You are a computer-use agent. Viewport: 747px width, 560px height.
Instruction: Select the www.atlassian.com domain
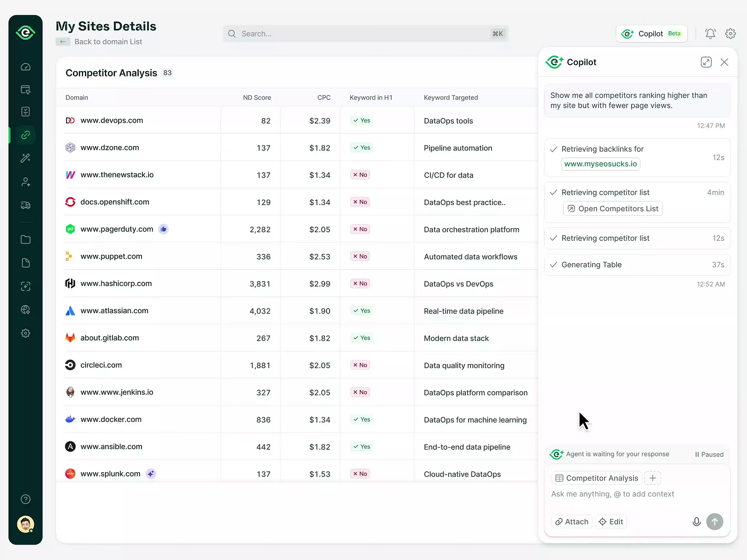pyautogui.click(x=114, y=311)
